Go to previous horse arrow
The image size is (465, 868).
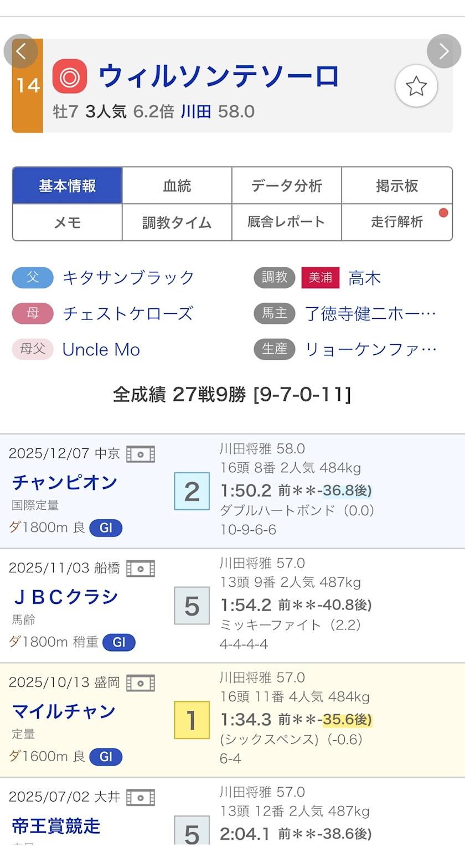(x=21, y=51)
